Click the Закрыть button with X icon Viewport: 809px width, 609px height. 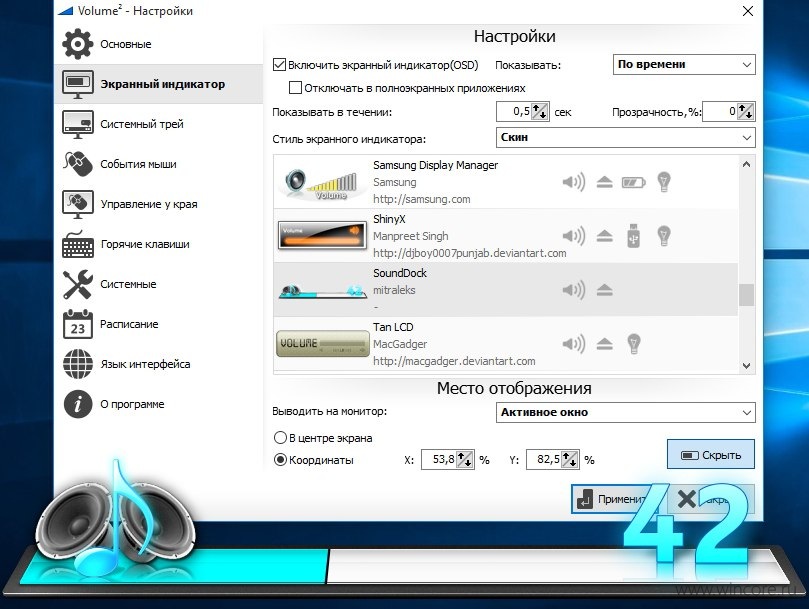(711, 499)
